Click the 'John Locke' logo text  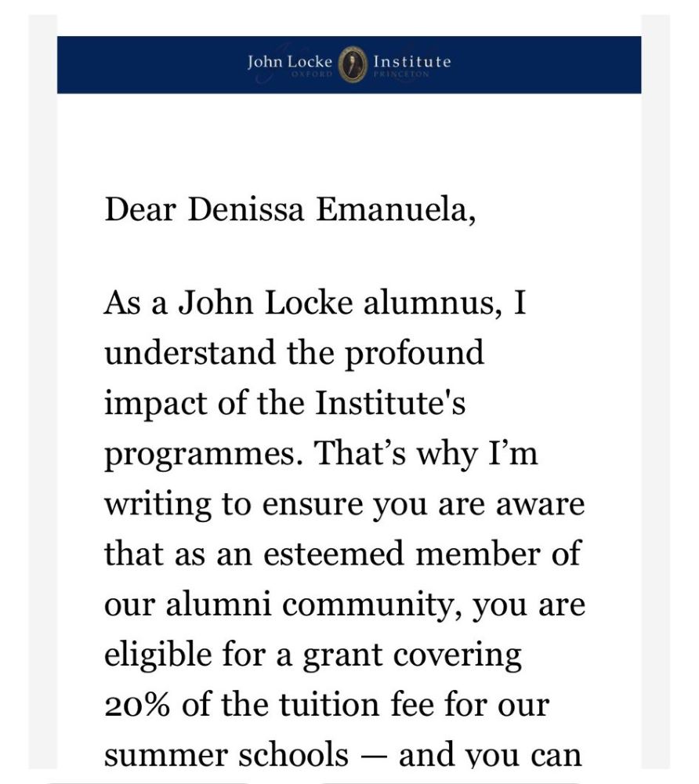[x=289, y=61]
